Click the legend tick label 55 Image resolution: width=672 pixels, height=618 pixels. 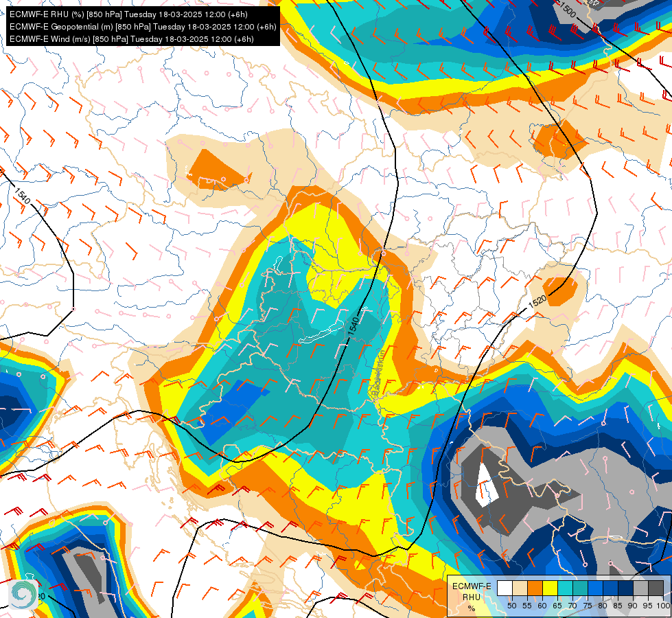[x=527, y=606]
